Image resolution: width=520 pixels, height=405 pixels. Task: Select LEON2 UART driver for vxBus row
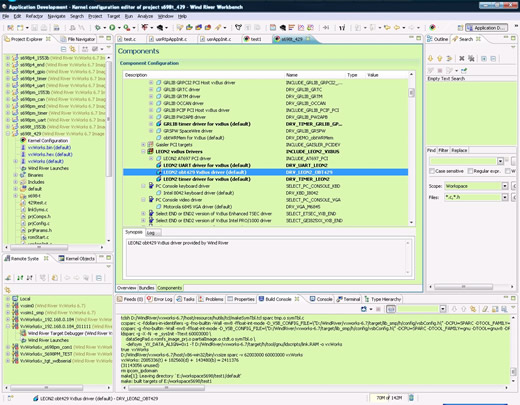[265, 165]
